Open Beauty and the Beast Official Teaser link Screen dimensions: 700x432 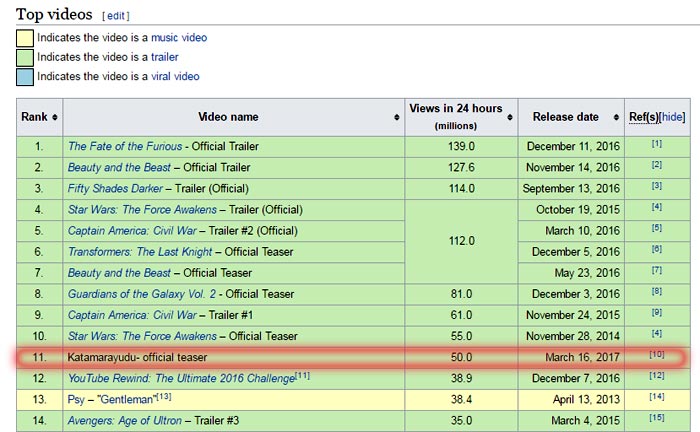pyautogui.click(x=119, y=273)
